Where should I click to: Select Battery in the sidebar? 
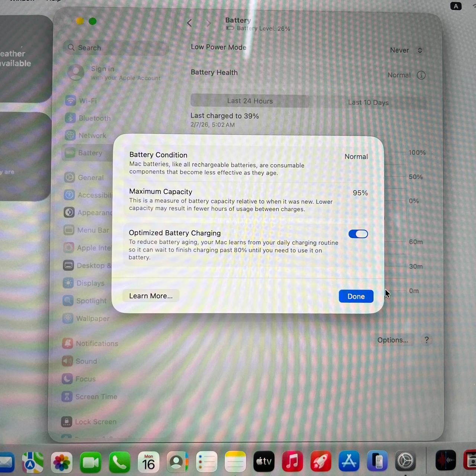88,153
